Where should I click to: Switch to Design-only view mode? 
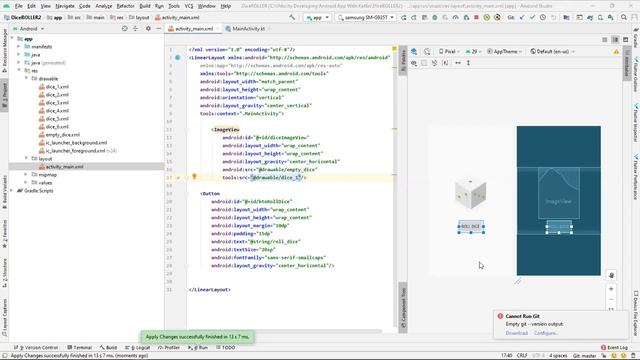click(x=625, y=40)
